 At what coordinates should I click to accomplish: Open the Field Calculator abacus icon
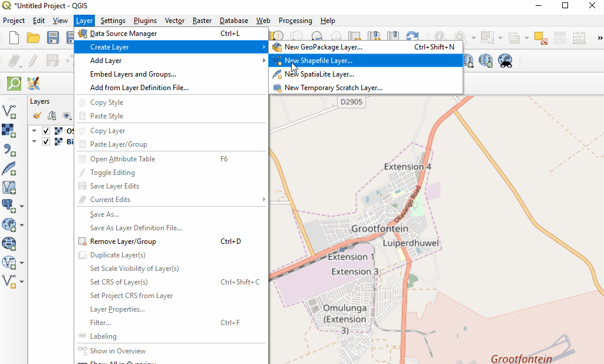579,38
